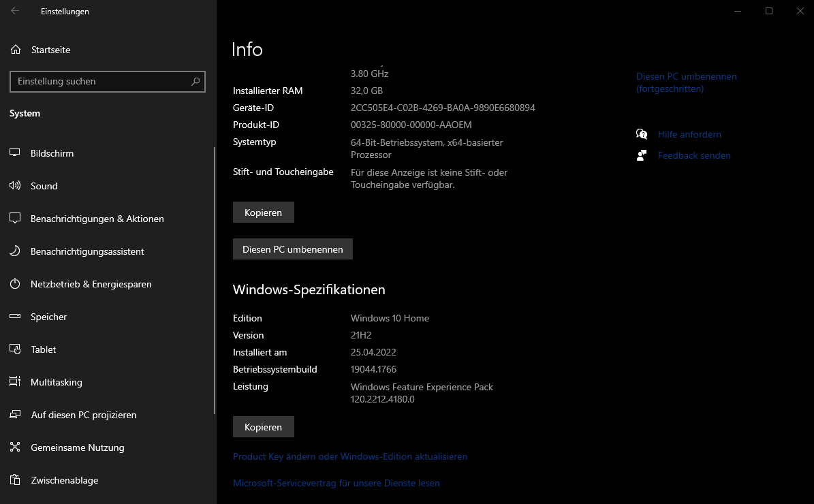Open Netzbetrieb & Energiesparen power icon
The height and width of the screenshot is (504, 814).
point(15,284)
